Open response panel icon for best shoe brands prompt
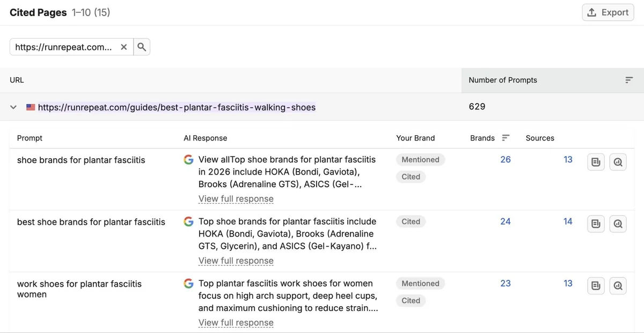This screenshot has width=644, height=333. [x=596, y=224]
